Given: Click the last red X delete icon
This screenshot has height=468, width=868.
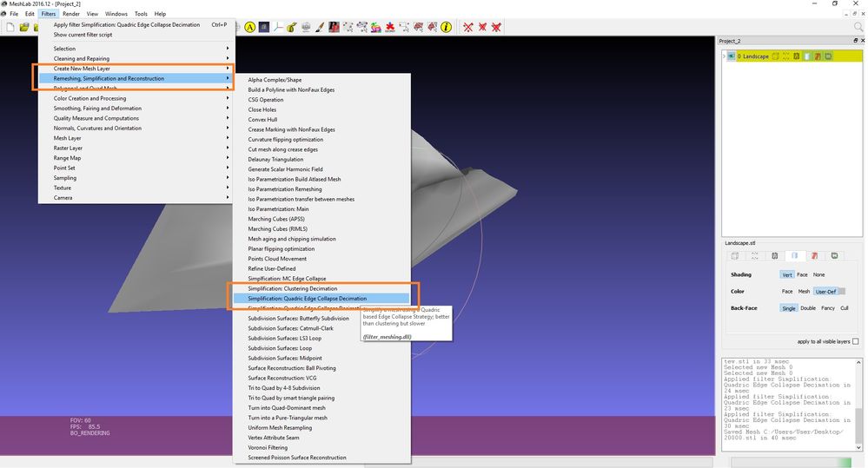Looking at the screenshot, I should coord(496,27).
